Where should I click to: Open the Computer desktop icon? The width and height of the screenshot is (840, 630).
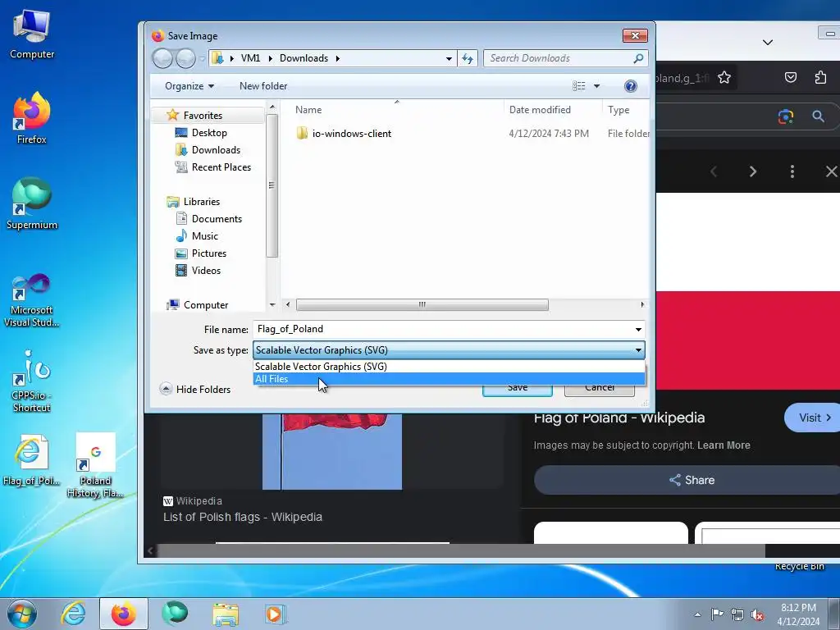(x=32, y=34)
